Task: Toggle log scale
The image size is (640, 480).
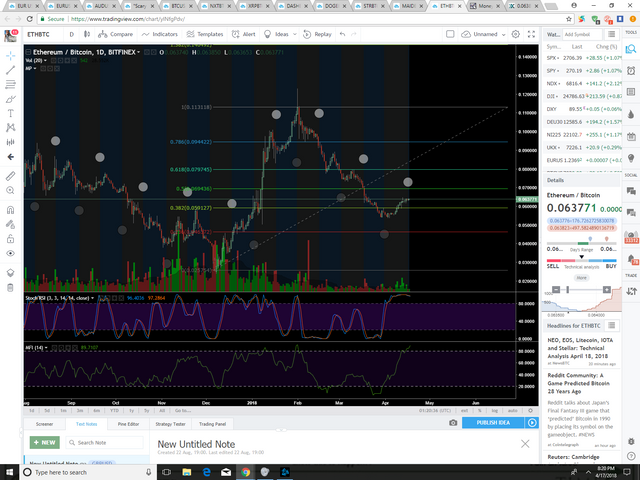Action: (495, 411)
